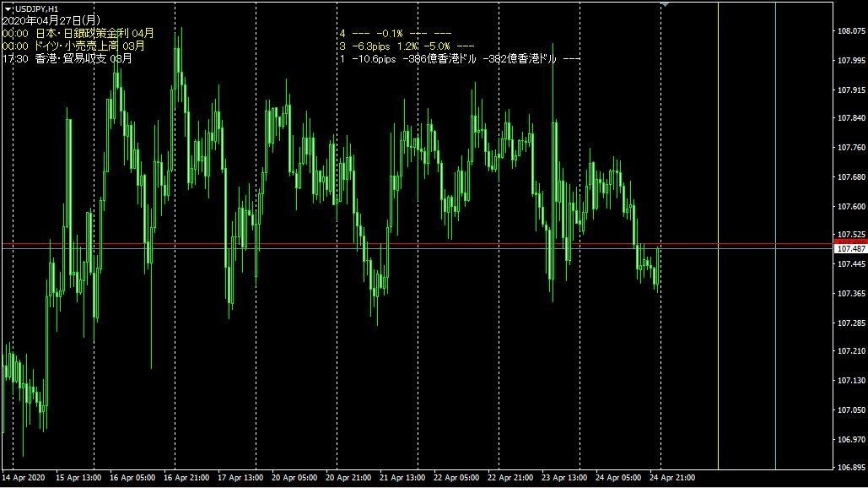Image resolution: width=868 pixels, height=488 pixels.
Task: Click the 107.285 price axis label
Action: (x=851, y=323)
